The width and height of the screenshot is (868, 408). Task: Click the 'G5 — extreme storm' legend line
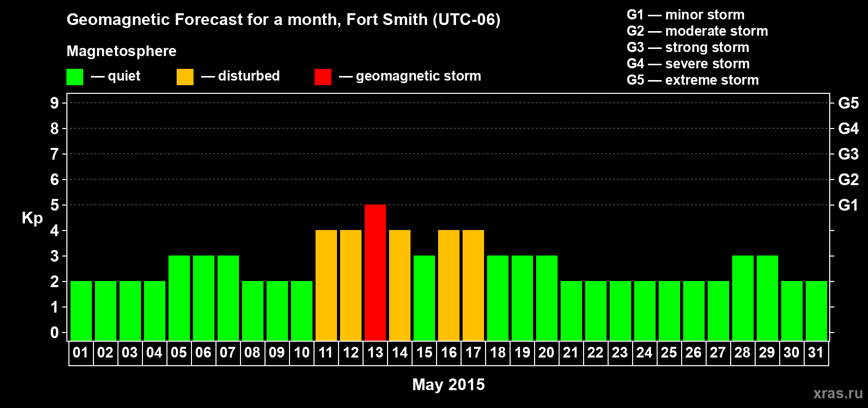[693, 80]
